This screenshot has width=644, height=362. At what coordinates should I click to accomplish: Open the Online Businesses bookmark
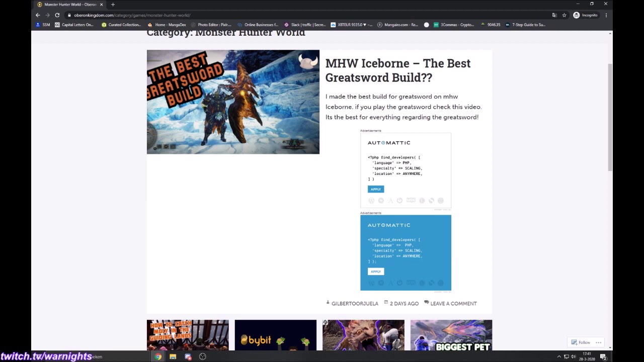tap(258, 25)
